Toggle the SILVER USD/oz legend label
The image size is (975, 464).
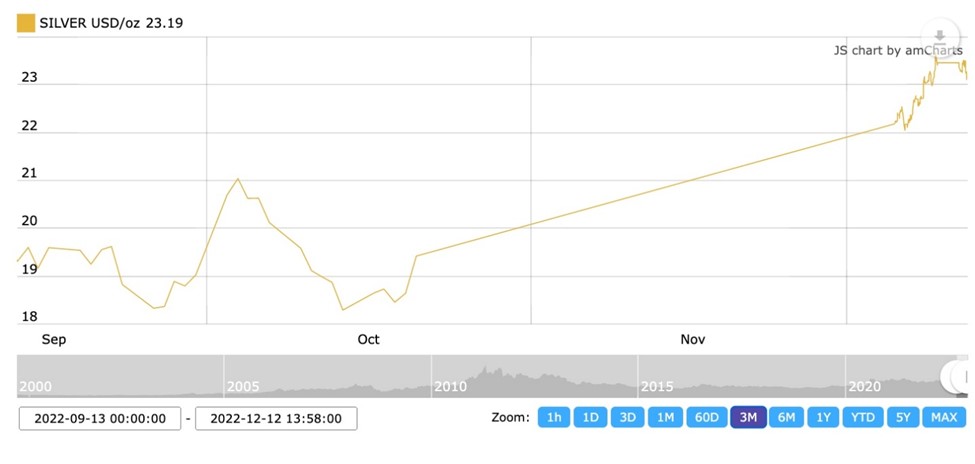(x=111, y=22)
